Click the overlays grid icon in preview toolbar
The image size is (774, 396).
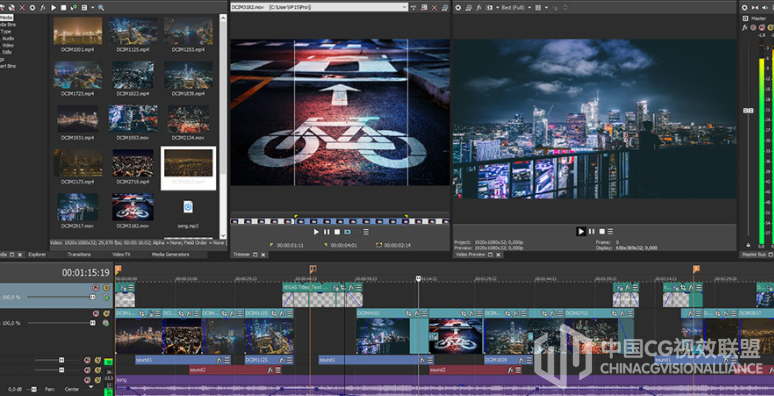click(538, 7)
